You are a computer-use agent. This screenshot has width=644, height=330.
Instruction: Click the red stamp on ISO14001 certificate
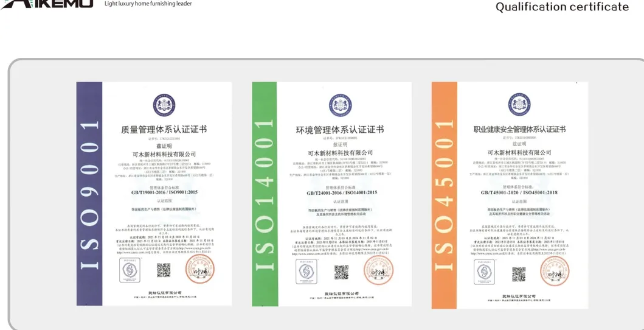pos(378,270)
